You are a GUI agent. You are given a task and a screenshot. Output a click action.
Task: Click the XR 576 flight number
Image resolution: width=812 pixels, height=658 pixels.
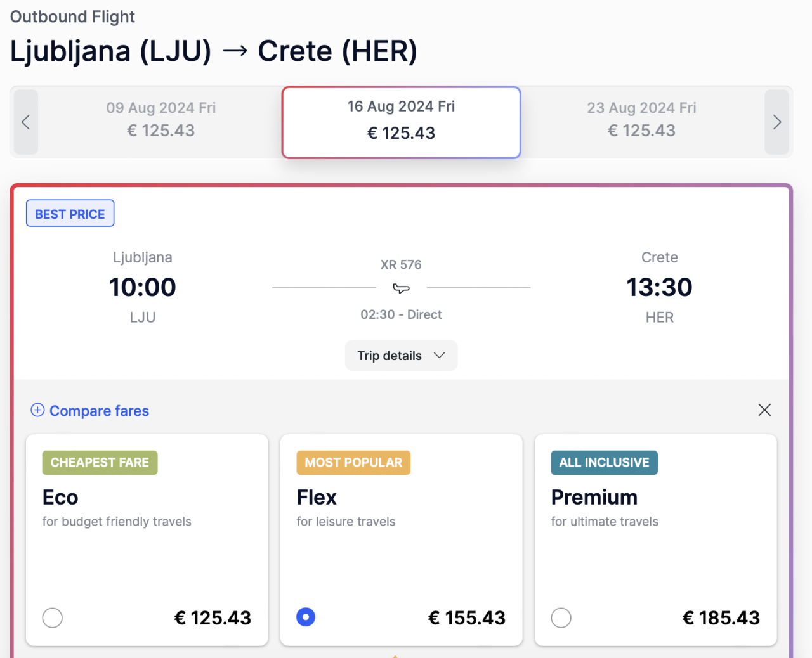401,264
